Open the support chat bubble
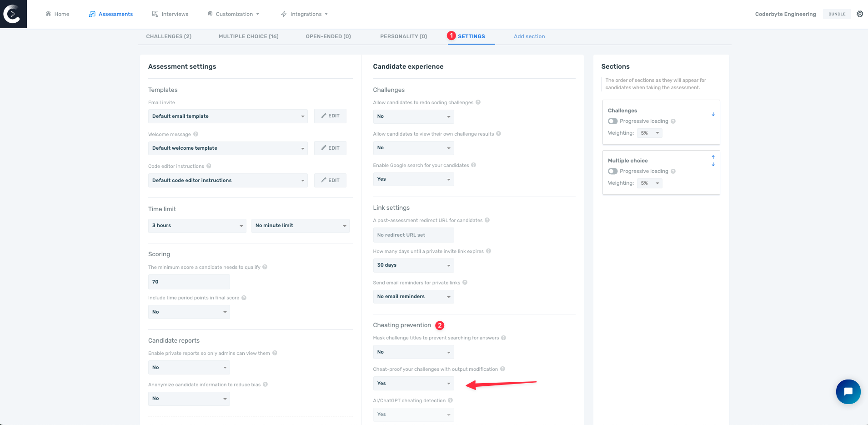 pos(848,391)
